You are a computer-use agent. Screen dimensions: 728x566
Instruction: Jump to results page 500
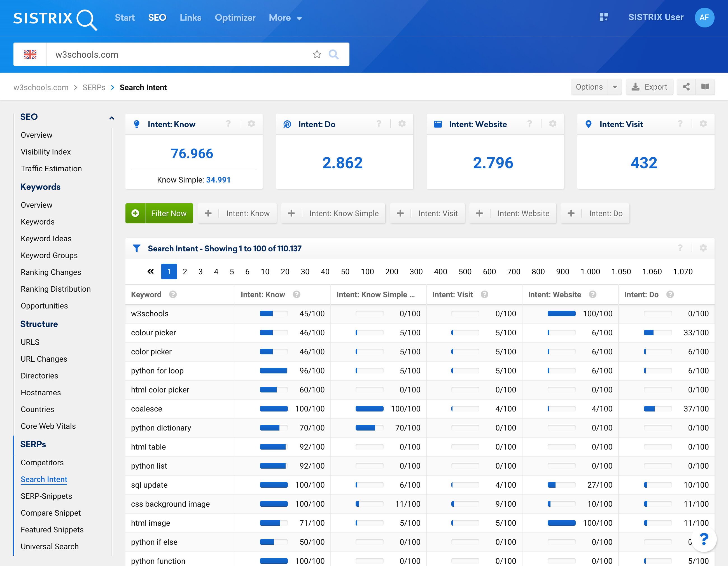pyautogui.click(x=465, y=272)
